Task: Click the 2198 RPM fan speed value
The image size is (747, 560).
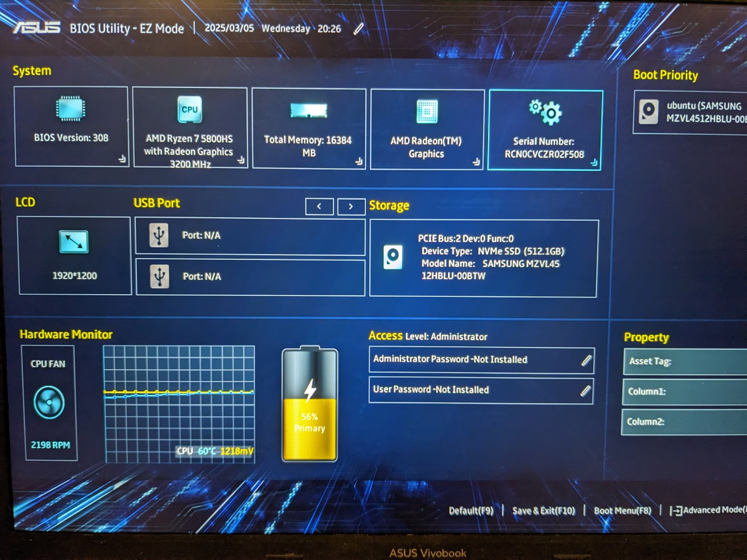Action: 51,445
